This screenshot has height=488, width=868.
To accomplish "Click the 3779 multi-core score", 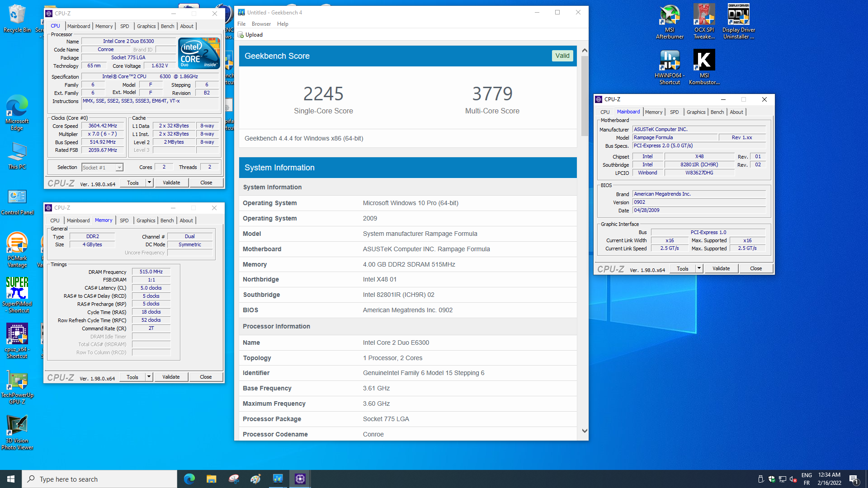I will pos(492,94).
